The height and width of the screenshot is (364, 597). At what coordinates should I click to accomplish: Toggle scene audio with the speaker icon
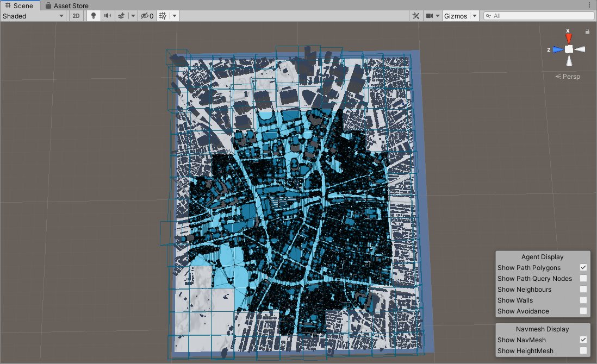point(108,16)
